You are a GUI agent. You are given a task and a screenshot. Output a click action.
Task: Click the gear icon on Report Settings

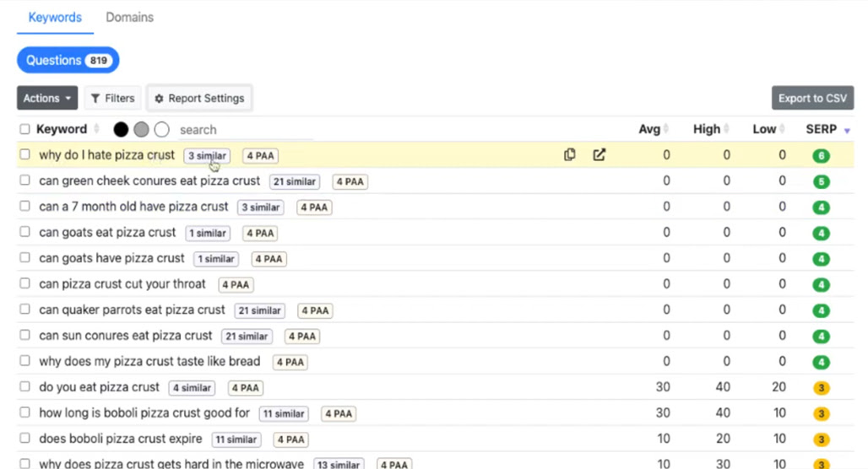pos(159,99)
